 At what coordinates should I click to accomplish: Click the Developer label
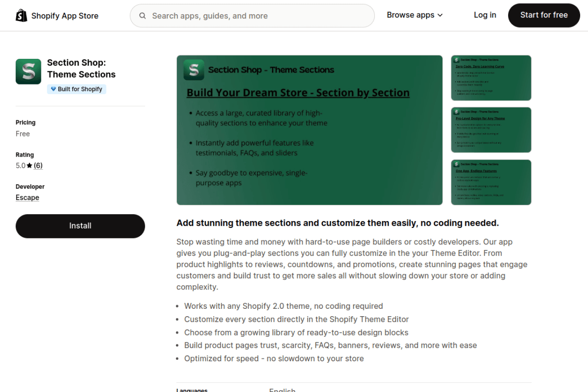[30, 187]
